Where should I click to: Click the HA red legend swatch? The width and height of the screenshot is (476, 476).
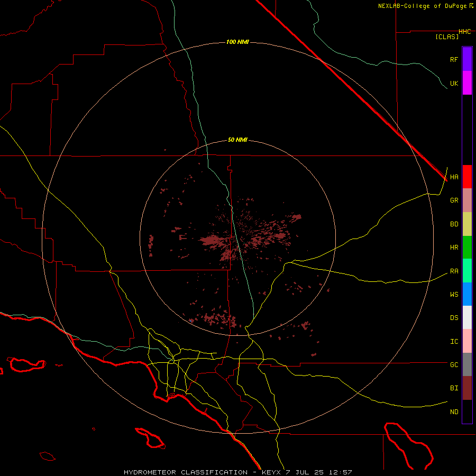tap(467, 177)
